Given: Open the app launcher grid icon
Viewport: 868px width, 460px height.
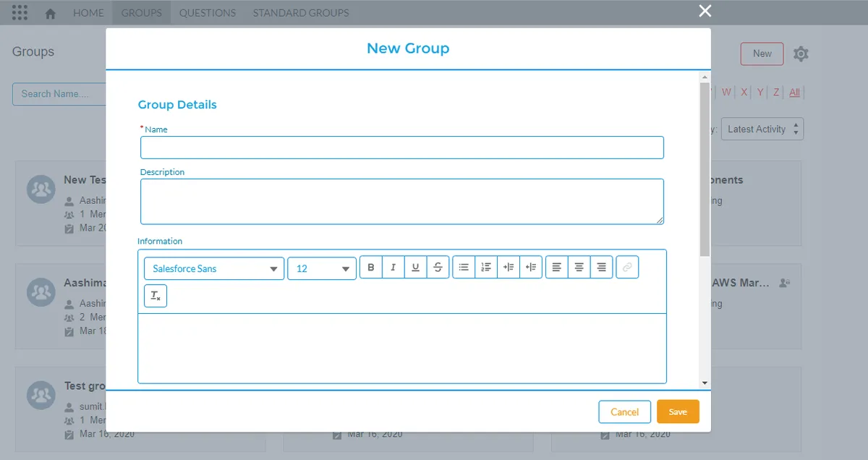Looking at the screenshot, I should click(x=20, y=13).
